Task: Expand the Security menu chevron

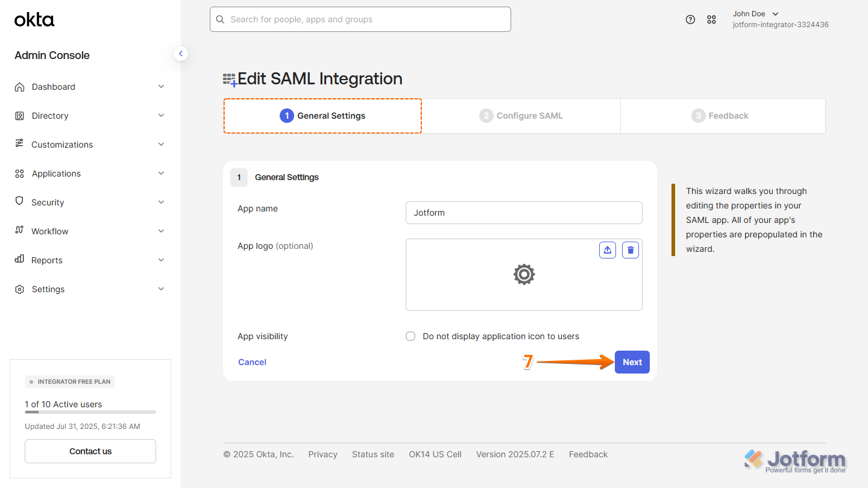Action: point(161,202)
